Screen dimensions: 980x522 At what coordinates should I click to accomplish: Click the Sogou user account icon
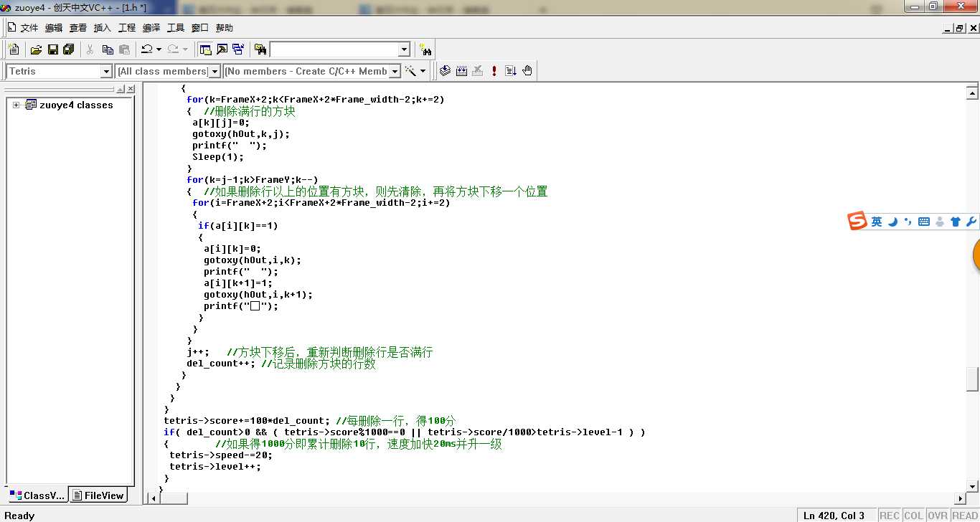click(940, 222)
